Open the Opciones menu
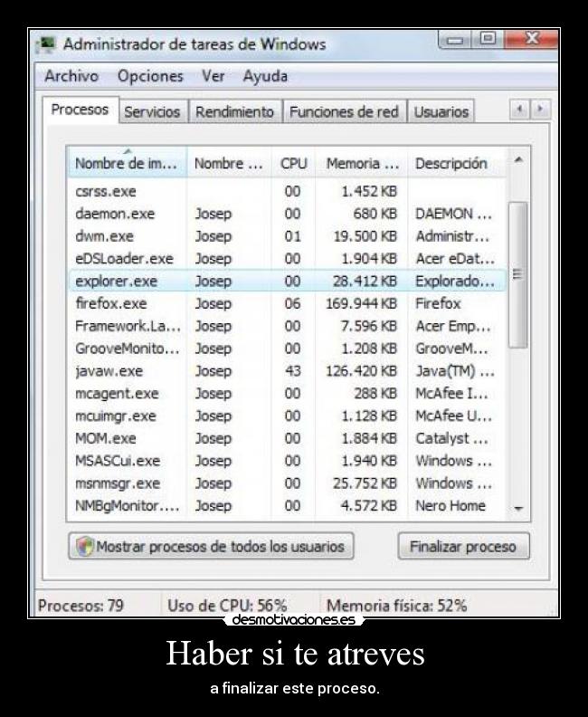 [150, 76]
